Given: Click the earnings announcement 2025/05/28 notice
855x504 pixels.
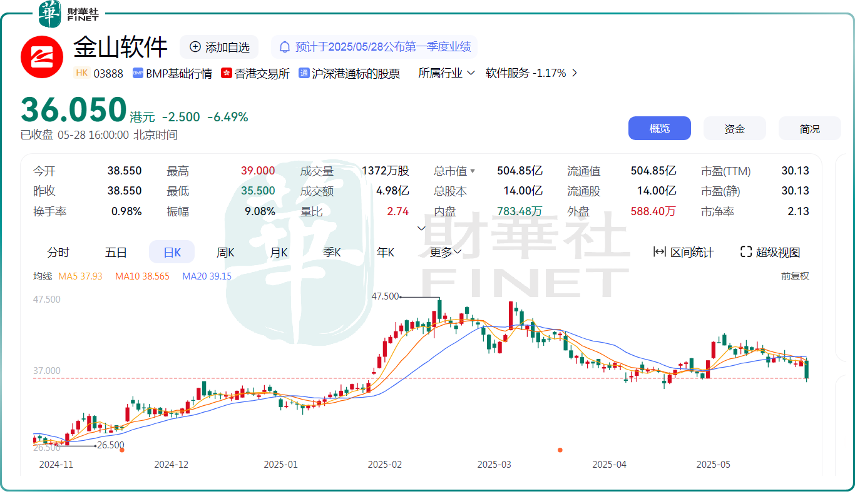Looking at the screenshot, I should coord(374,47).
